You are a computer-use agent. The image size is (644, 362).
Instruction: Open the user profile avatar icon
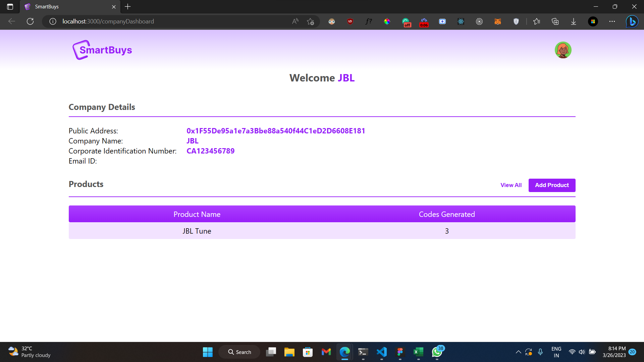coord(563,50)
